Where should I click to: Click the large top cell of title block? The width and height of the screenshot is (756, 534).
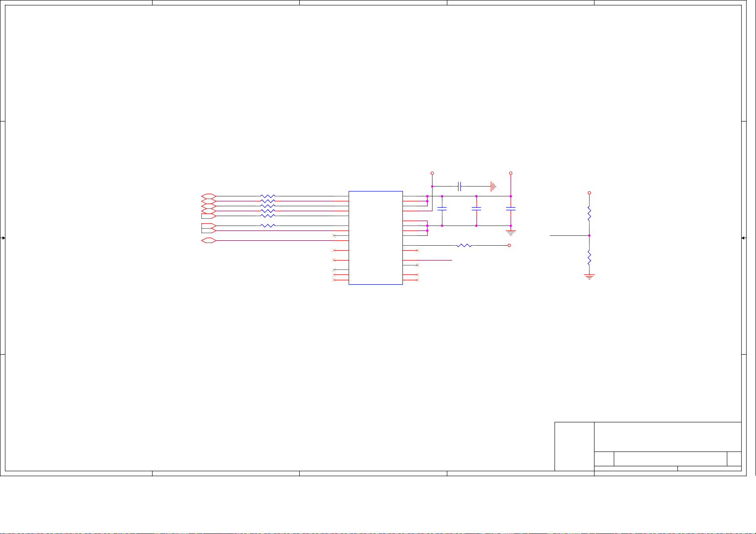667,437
